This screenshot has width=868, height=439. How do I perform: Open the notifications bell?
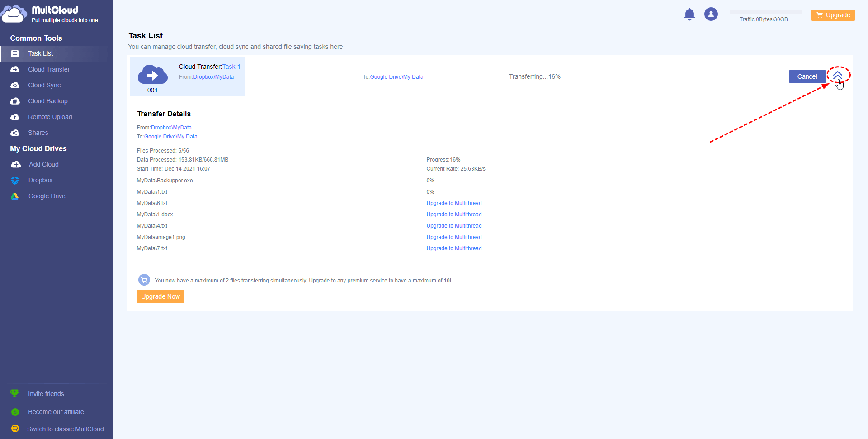(689, 14)
